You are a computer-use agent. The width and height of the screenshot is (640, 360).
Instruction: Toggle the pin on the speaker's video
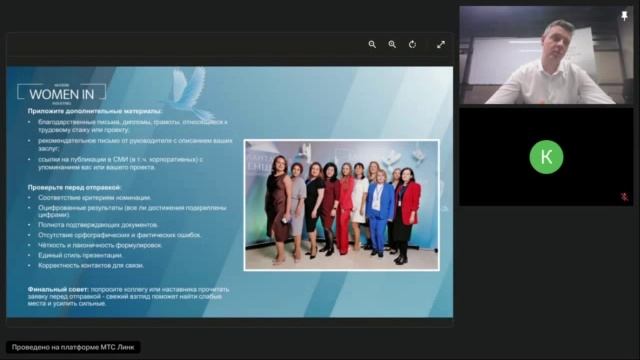624,16
